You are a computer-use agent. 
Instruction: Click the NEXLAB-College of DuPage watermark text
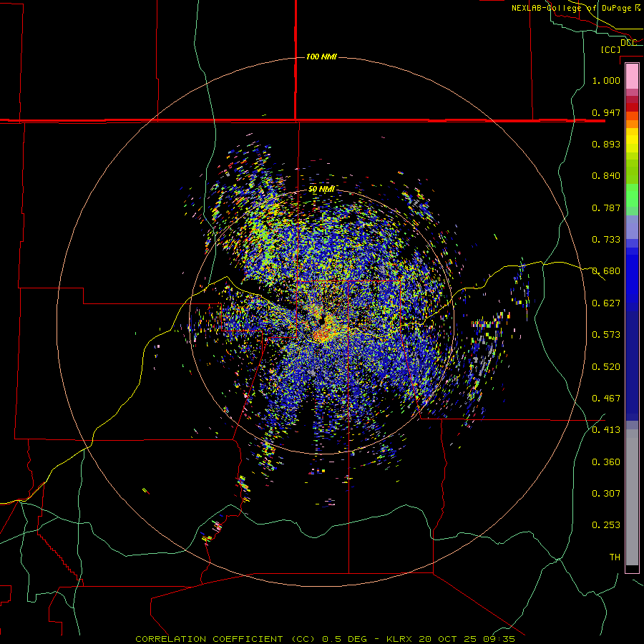576,8
